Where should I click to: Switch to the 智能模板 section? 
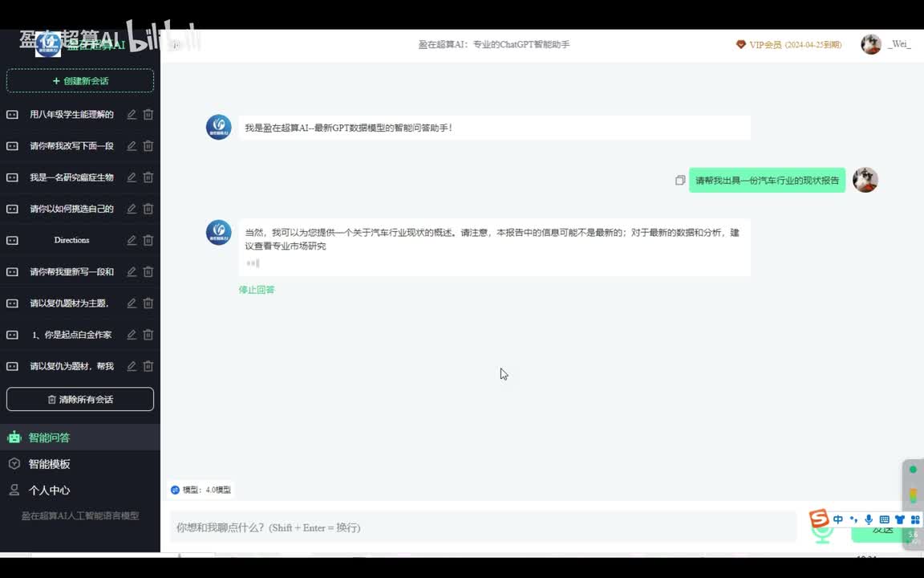click(49, 464)
